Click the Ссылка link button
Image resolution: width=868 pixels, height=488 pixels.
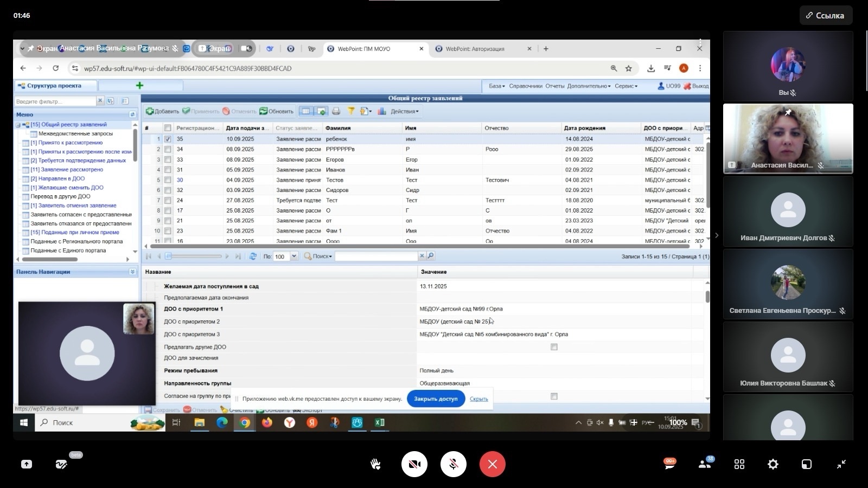(x=826, y=15)
